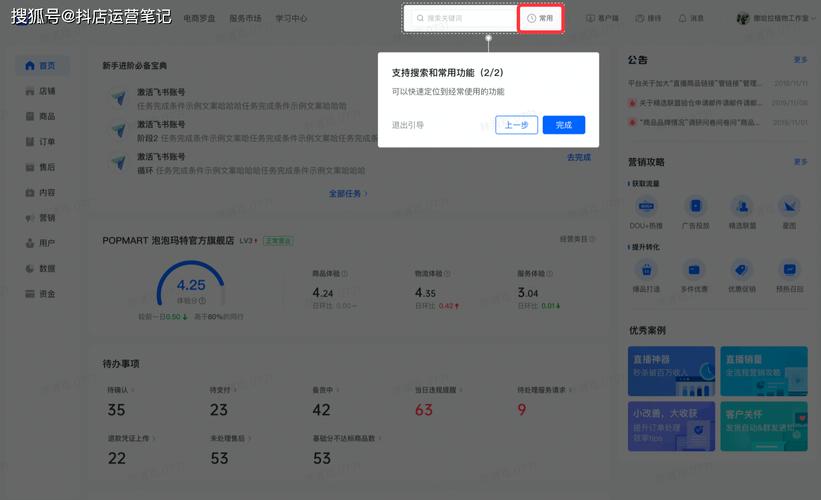Open the second announcement with red icon
The image size is (821, 500).
tap(718, 103)
